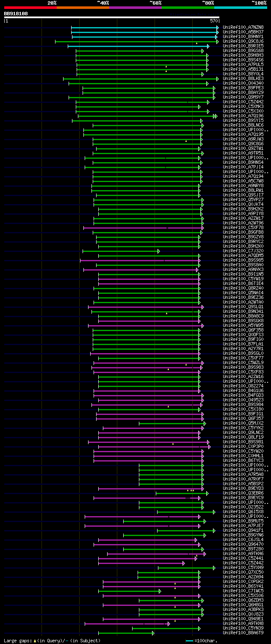Open hit UniRef100_B8LKE3
This screenshot has width=271, height=644.
[x=242, y=78]
